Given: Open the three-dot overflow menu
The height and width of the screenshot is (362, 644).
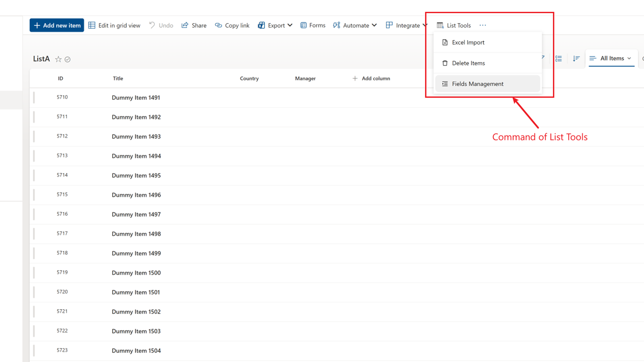Looking at the screenshot, I should [x=482, y=25].
